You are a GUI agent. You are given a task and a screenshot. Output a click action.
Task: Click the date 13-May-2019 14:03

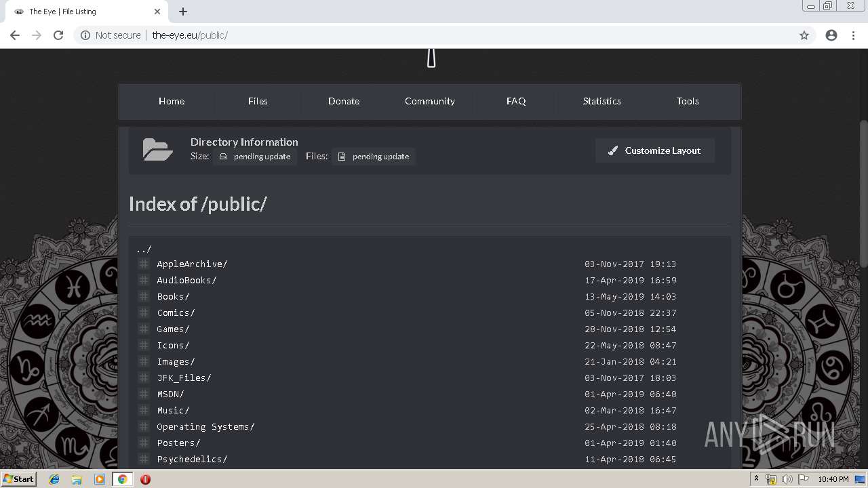[x=631, y=296]
